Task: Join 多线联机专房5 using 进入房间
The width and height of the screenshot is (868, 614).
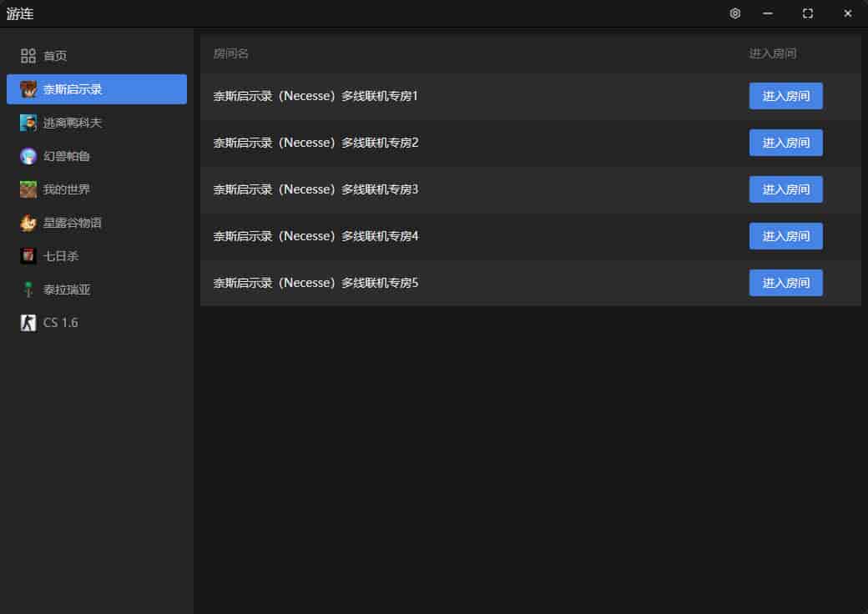Action: pos(785,283)
